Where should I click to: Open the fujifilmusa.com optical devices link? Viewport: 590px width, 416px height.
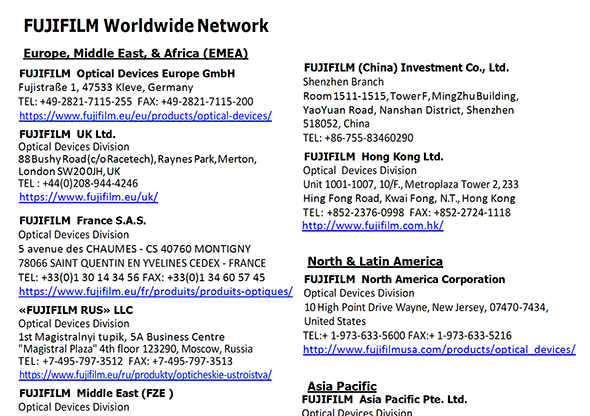(x=439, y=349)
